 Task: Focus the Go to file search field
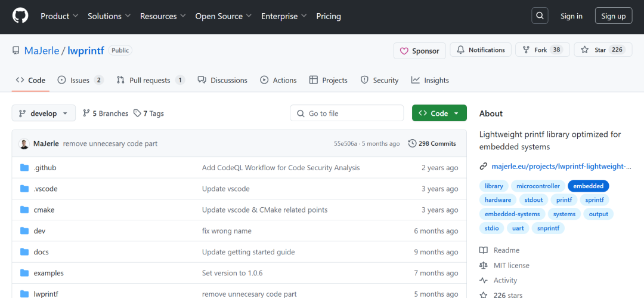(346, 113)
